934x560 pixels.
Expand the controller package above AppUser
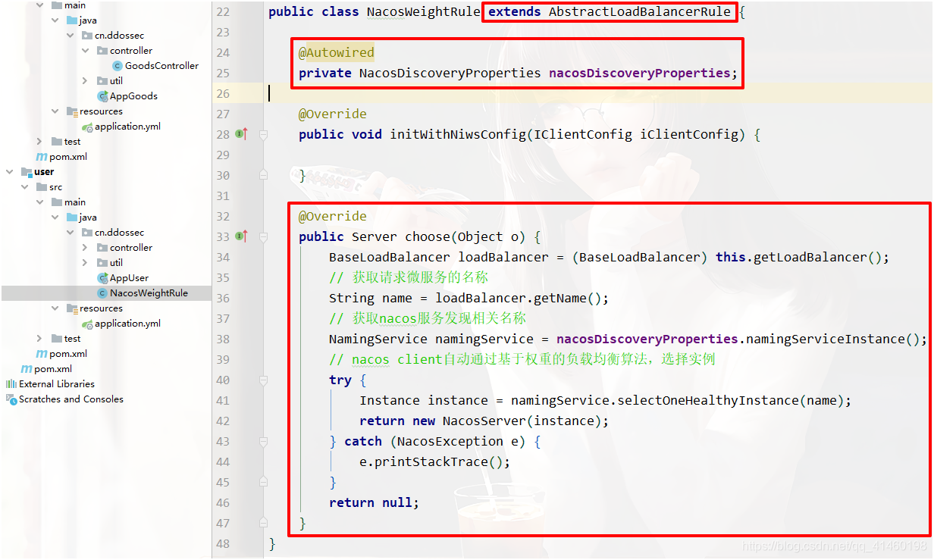tap(86, 248)
